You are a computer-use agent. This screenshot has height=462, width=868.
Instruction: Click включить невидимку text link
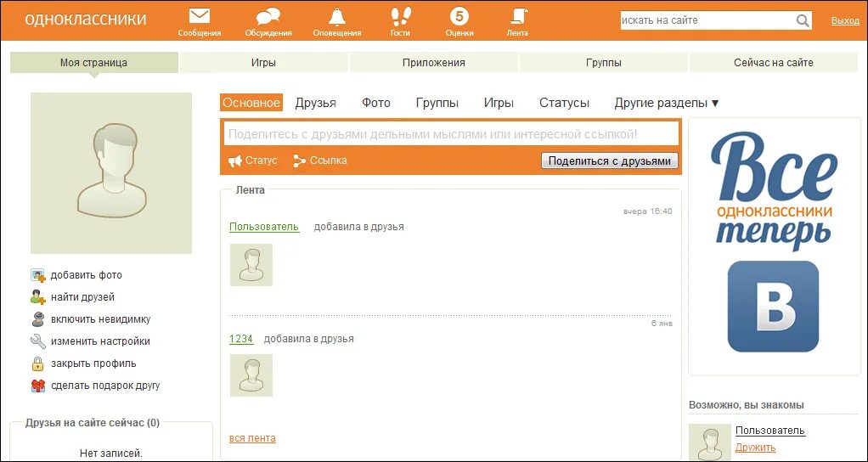[x=101, y=319]
